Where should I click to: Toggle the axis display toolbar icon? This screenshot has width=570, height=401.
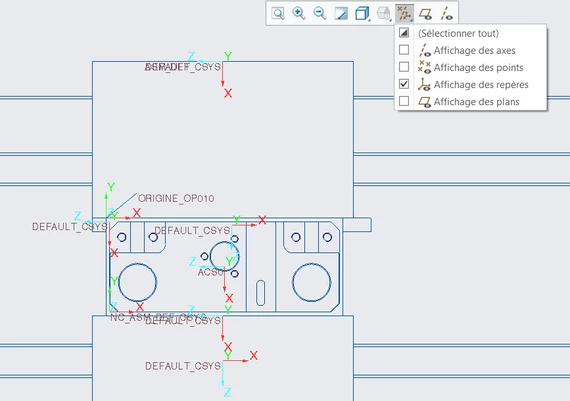coord(446,13)
